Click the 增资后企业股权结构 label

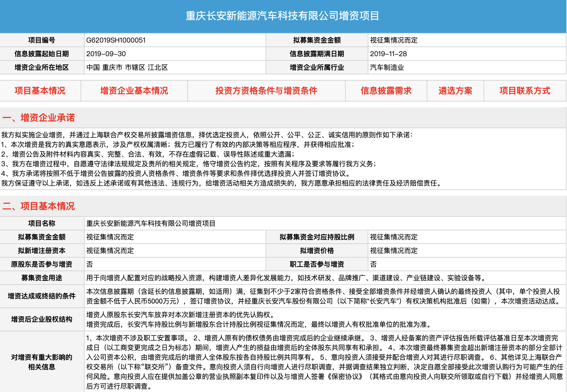click(x=42, y=319)
